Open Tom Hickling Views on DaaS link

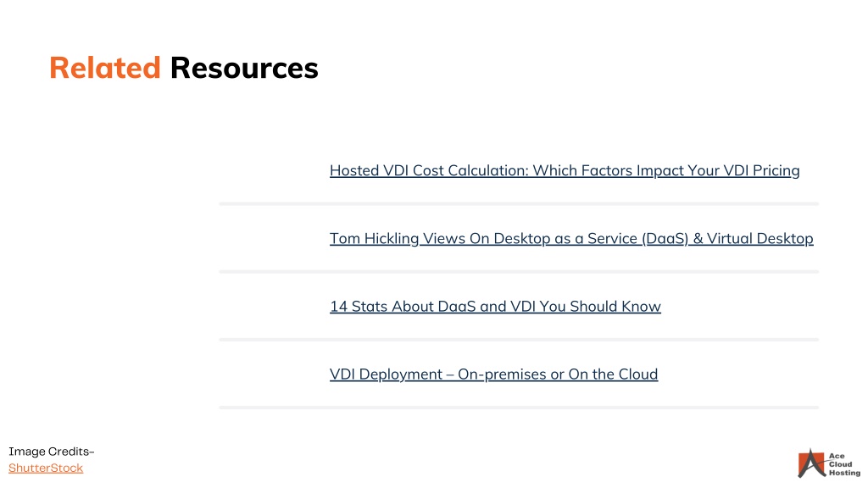[x=571, y=238]
